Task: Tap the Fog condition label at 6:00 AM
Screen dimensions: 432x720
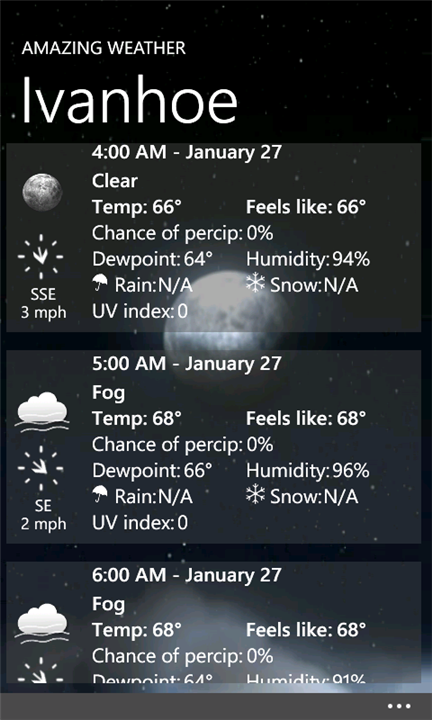Action: tap(108, 605)
